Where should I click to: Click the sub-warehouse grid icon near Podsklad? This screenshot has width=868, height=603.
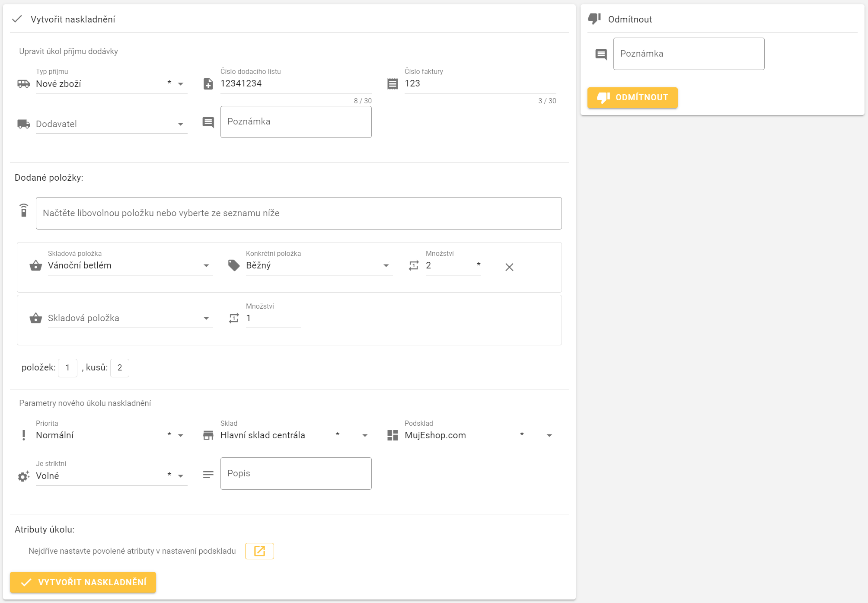coord(393,435)
